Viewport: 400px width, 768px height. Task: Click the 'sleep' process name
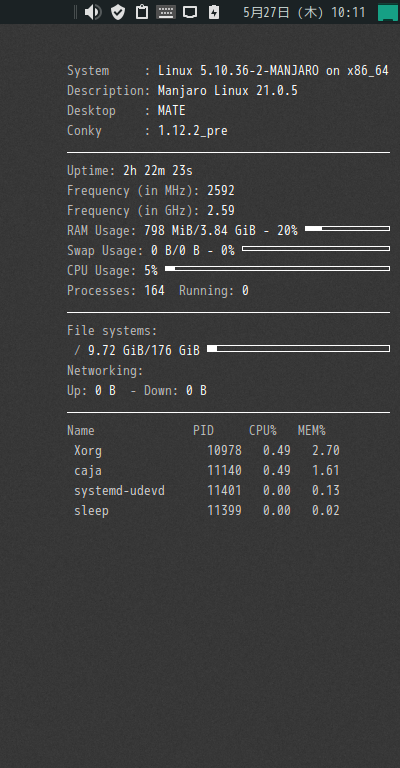tap(92, 511)
